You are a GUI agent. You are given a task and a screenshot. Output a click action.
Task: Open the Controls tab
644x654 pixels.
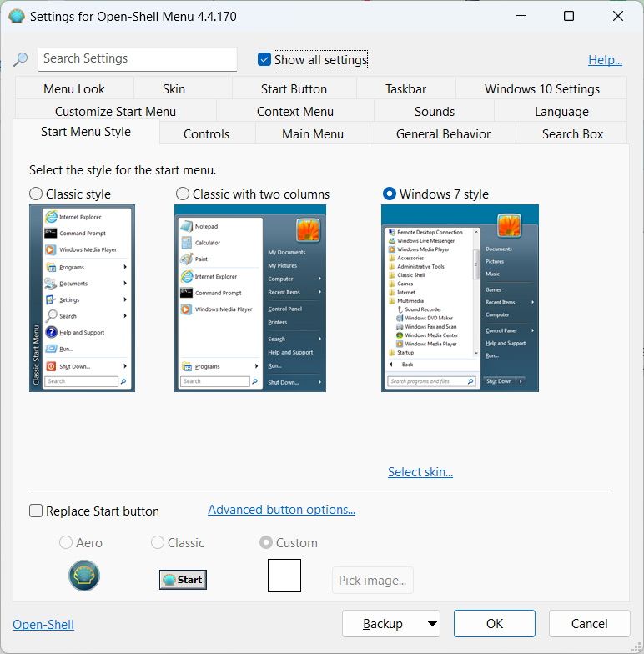(x=207, y=133)
